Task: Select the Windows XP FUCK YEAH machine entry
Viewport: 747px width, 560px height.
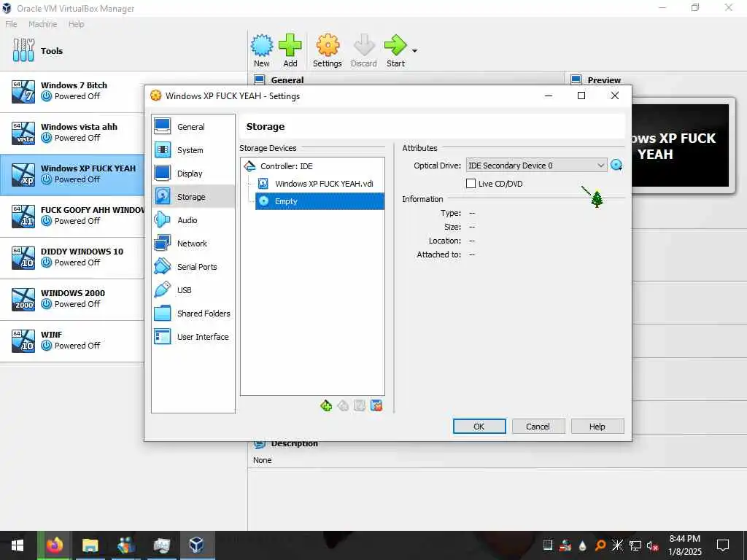Action: click(x=72, y=175)
